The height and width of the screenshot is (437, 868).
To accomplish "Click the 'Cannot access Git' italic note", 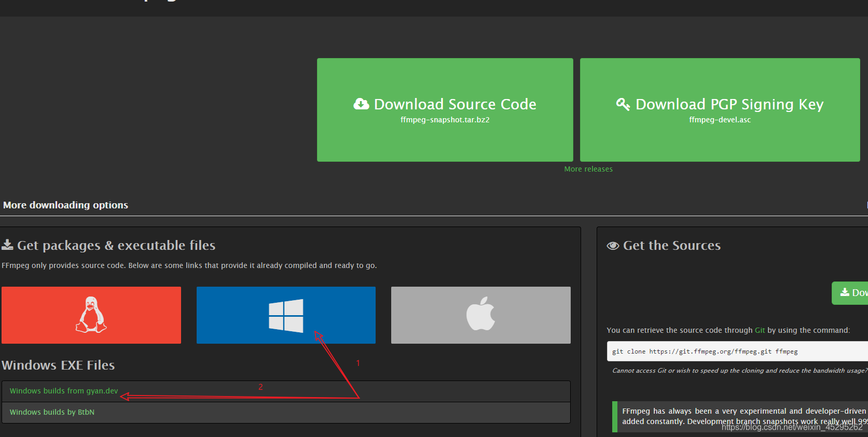I will pyautogui.click(x=740, y=371).
